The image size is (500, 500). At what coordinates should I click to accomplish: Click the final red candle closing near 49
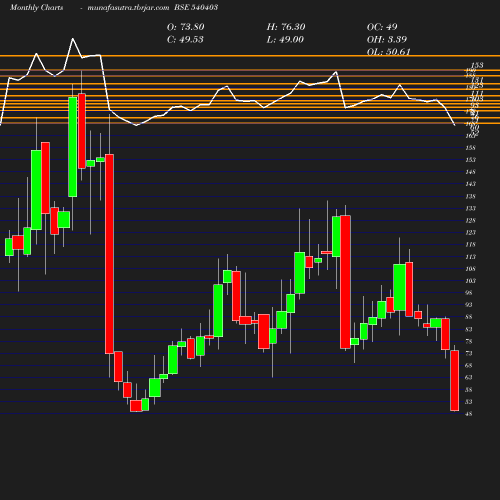455,380
